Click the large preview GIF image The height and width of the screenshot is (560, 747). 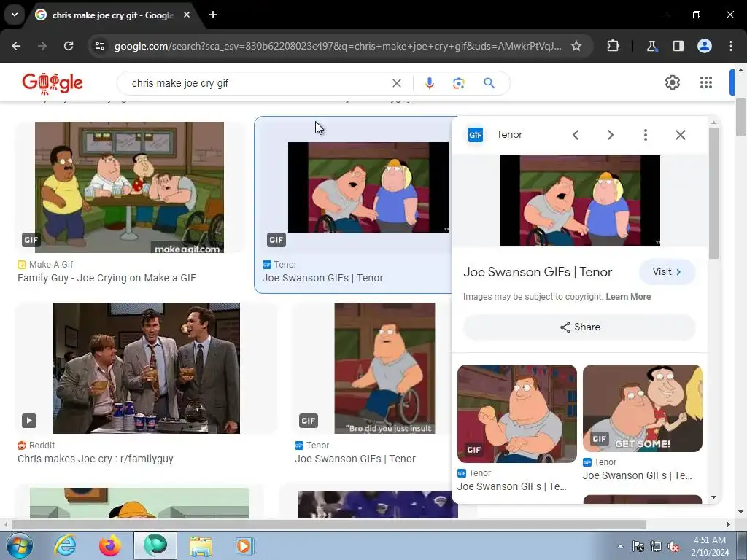click(x=580, y=201)
